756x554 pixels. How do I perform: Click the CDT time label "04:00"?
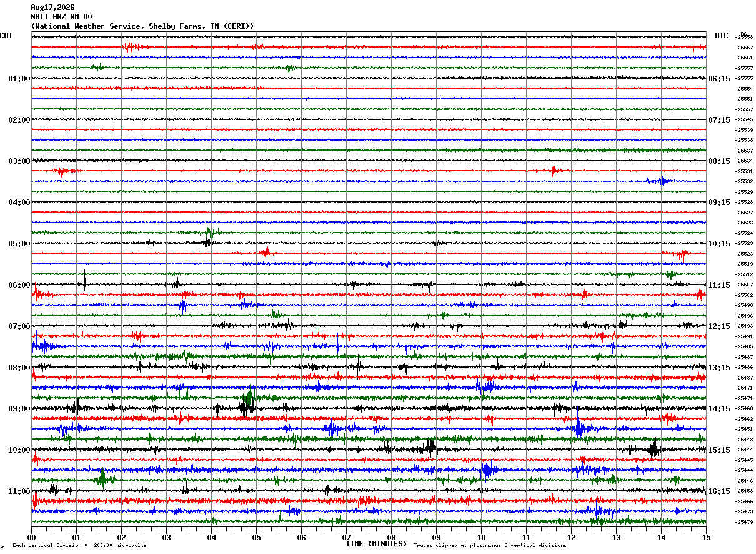pyautogui.click(x=19, y=203)
